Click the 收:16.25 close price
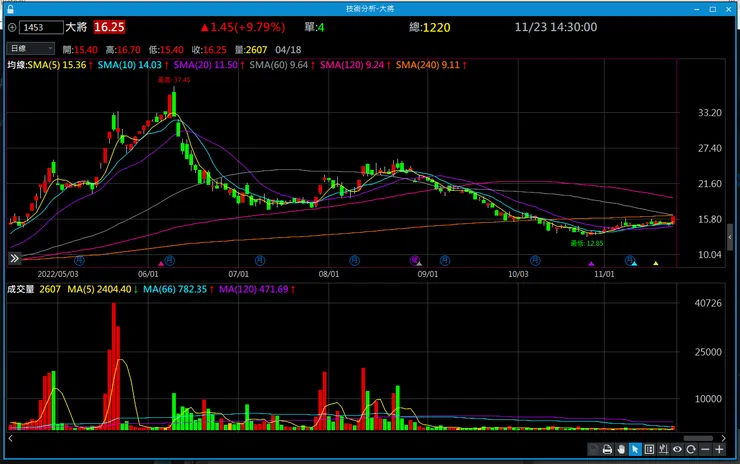Screen dimensions: 740x464 pos(209,50)
